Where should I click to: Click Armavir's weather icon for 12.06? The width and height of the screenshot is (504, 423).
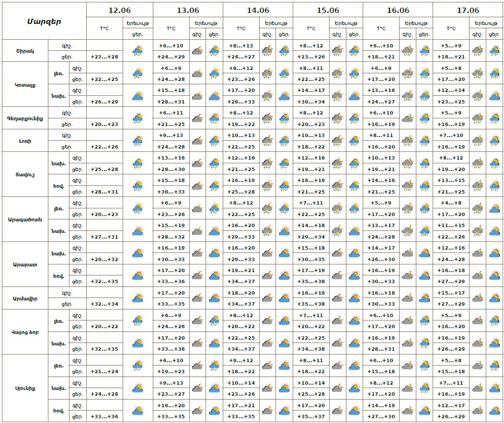coord(138,298)
